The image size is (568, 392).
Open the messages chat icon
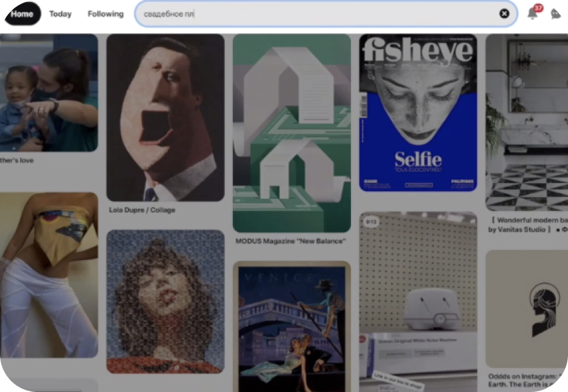[555, 14]
